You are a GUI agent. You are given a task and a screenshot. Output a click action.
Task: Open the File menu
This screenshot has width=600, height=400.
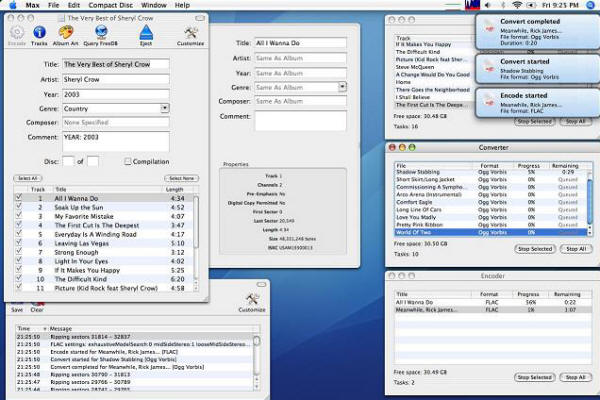click(54, 5)
